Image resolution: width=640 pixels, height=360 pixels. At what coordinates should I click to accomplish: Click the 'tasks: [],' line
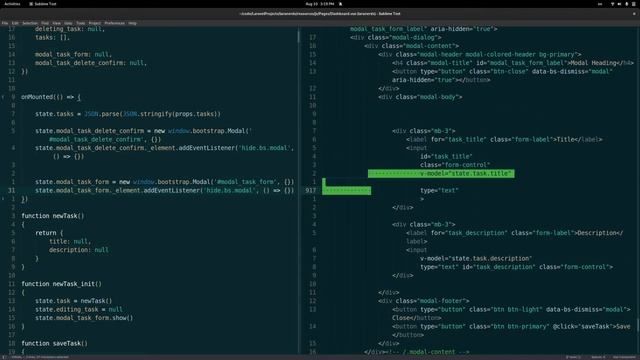point(53,37)
